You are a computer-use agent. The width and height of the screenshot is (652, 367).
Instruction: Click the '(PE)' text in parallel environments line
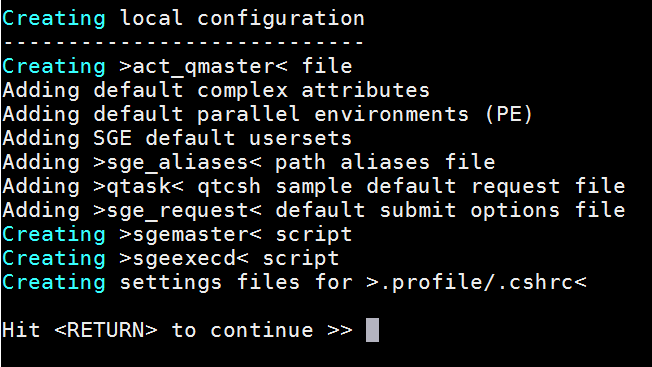pyautogui.click(x=509, y=115)
